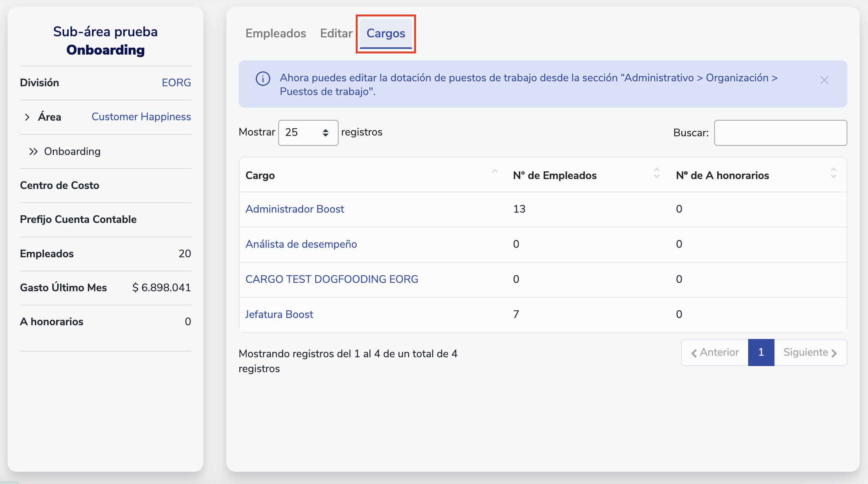The height and width of the screenshot is (484, 868).
Task: Open the EORG division link
Action: click(176, 83)
